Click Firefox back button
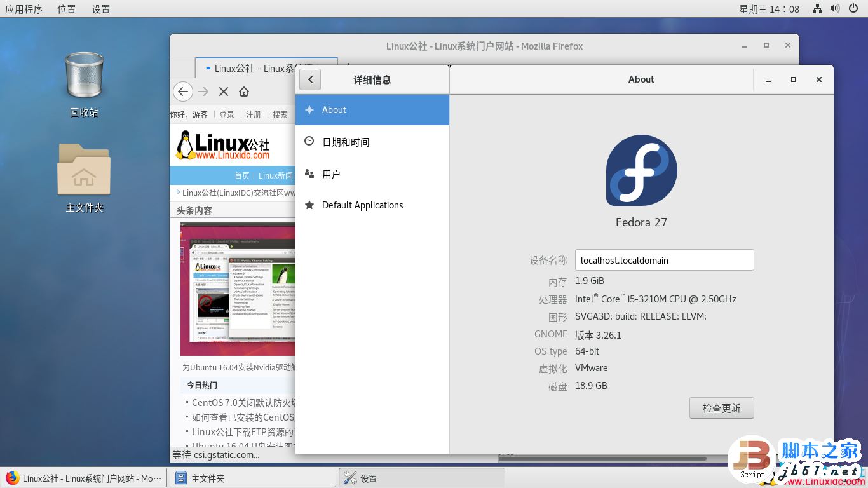 pos(183,91)
